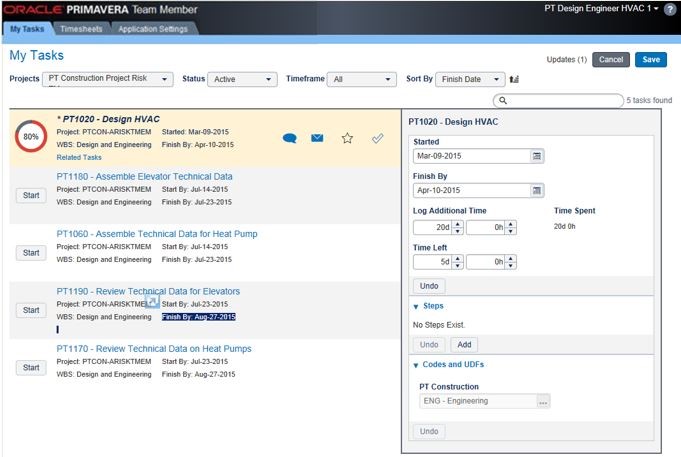Open the Projects dropdown
The image size is (681, 457).
point(108,79)
